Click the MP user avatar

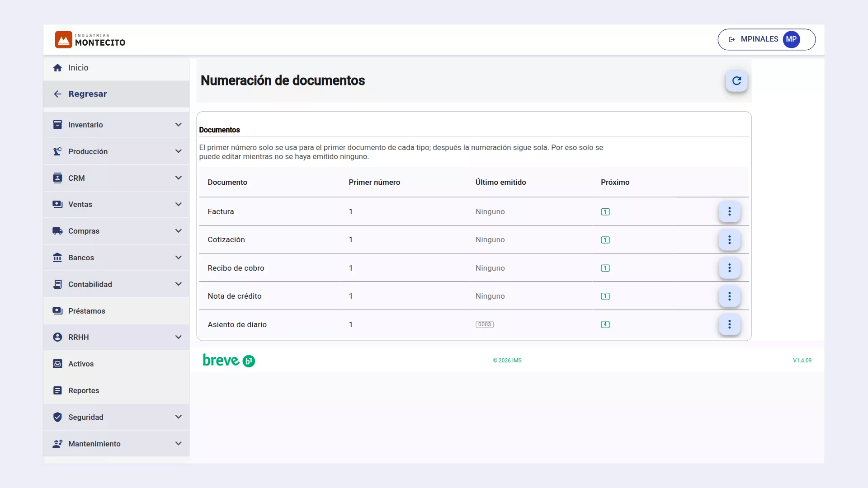click(791, 39)
